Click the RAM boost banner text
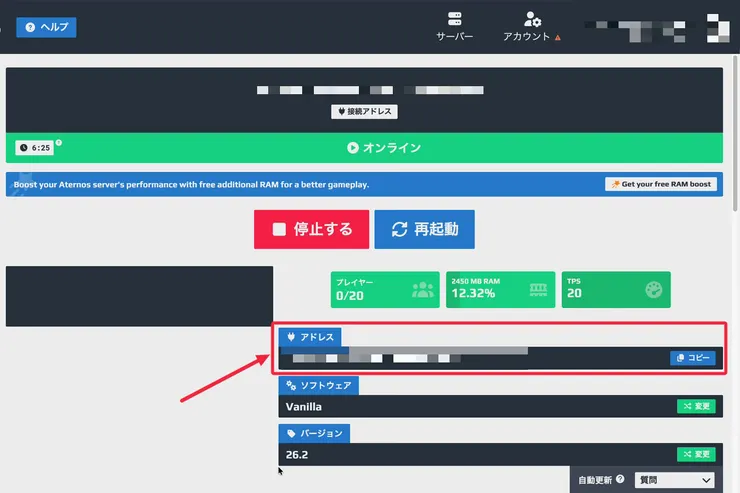 click(x=191, y=184)
